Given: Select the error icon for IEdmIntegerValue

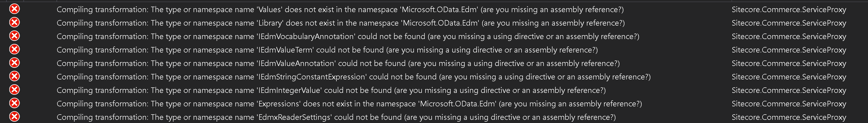Looking at the screenshot, I should [14, 90].
